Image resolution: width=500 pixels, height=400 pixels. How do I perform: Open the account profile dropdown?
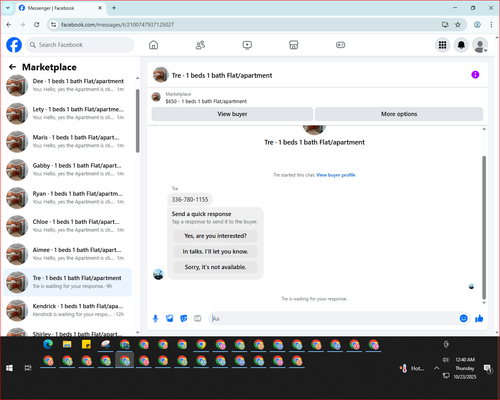tap(480, 45)
